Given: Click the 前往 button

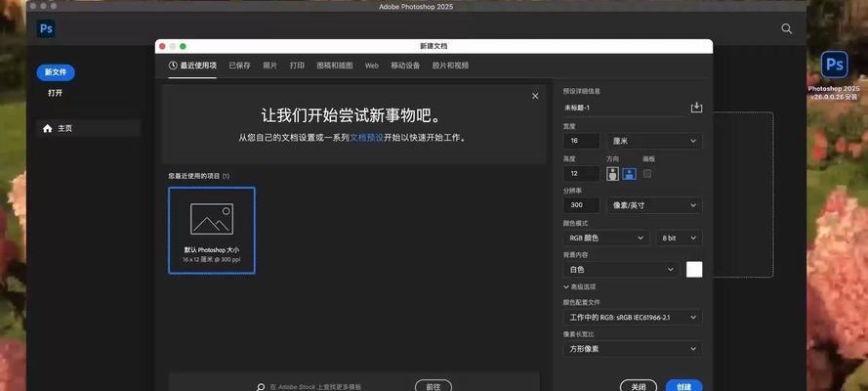Looking at the screenshot, I should [x=434, y=386].
